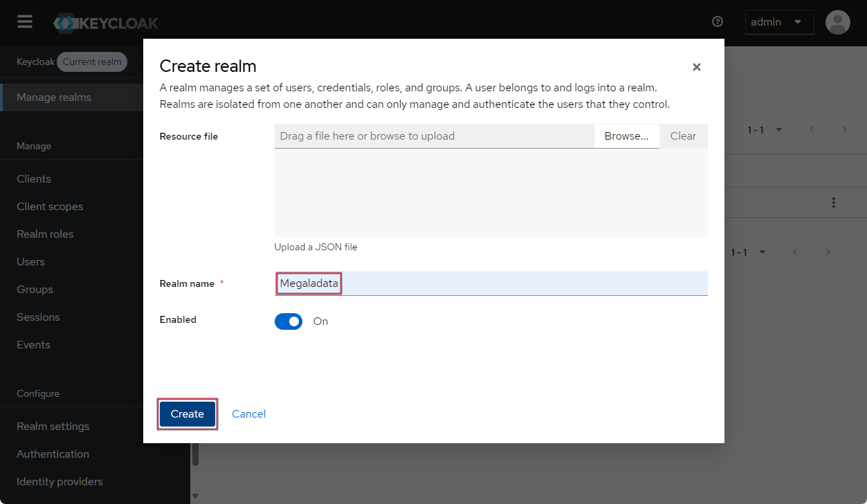
Task: Click next page arrow in lower pagination
Action: [828, 252]
